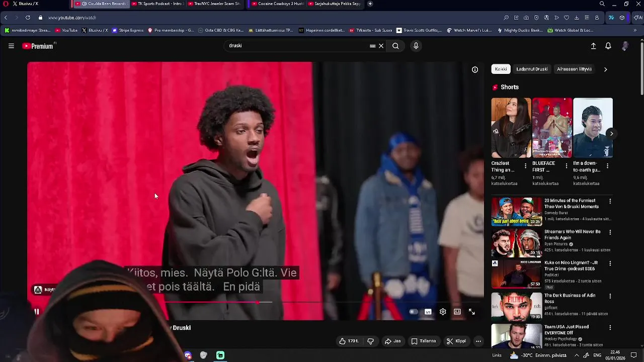Switch to 'TraxNYC Jeweler Scam' tab
Viewport: 644px width, 362px height.
214,4
